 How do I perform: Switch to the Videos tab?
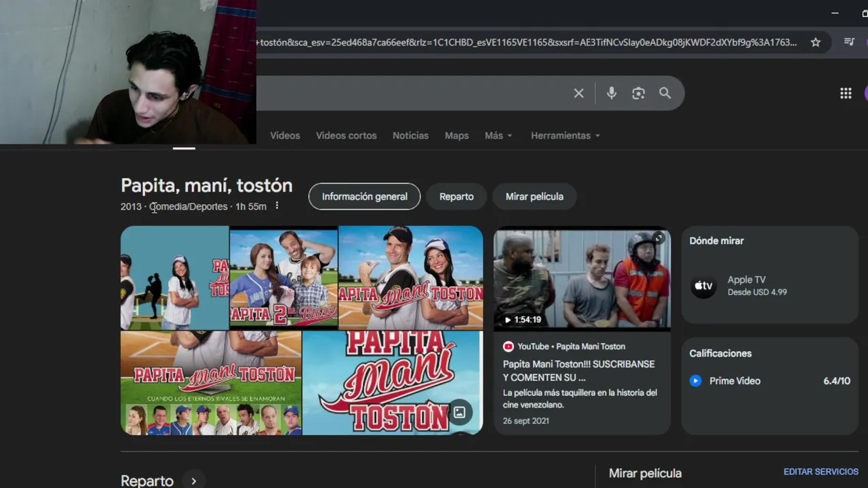pos(285,136)
